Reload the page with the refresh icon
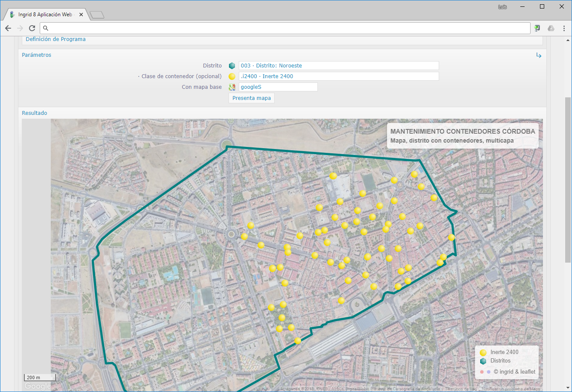The height and width of the screenshot is (392, 572). coord(32,28)
